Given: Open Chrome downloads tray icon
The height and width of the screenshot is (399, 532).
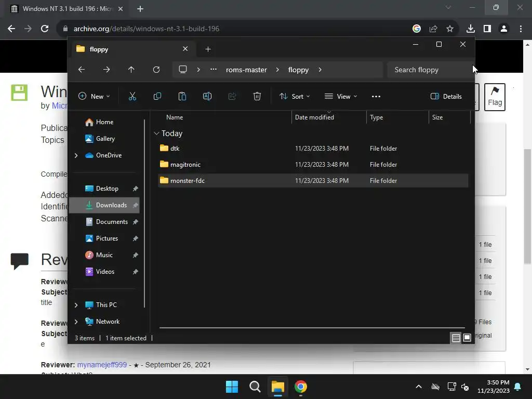Looking at the screenshot, I should click(470, 29).
